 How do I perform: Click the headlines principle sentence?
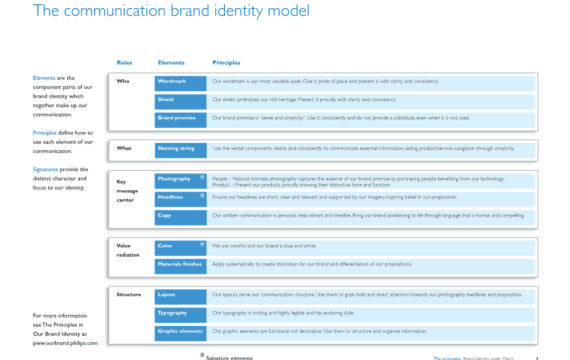click(335, 197)
